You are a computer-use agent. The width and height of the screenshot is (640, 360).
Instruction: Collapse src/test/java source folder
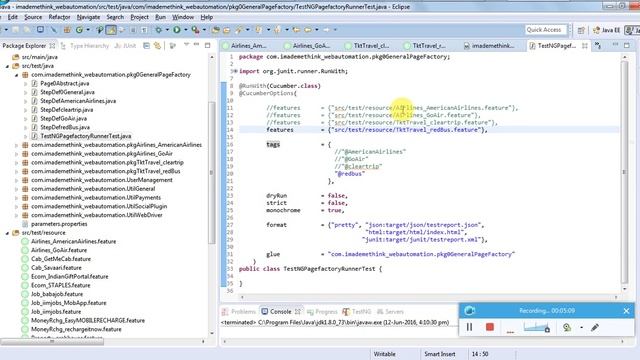[7, 66]
